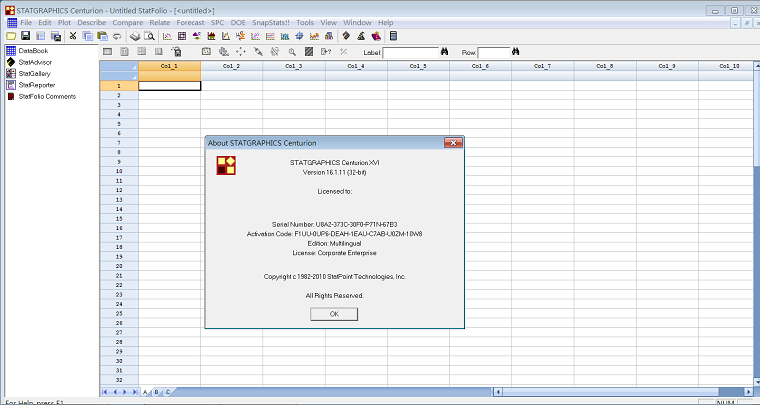Click the paste clipboard icon

click(102, 36)
